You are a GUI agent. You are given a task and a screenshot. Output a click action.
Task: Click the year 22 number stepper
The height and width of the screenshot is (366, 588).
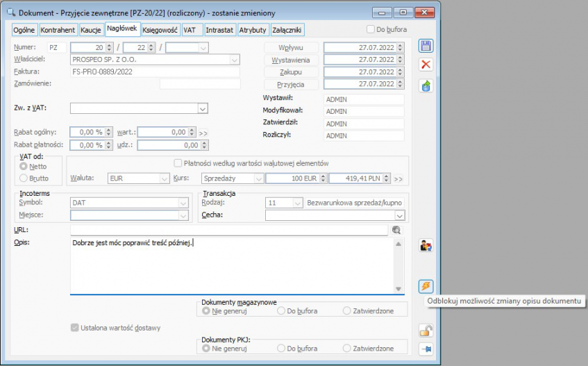click(151, 48)
